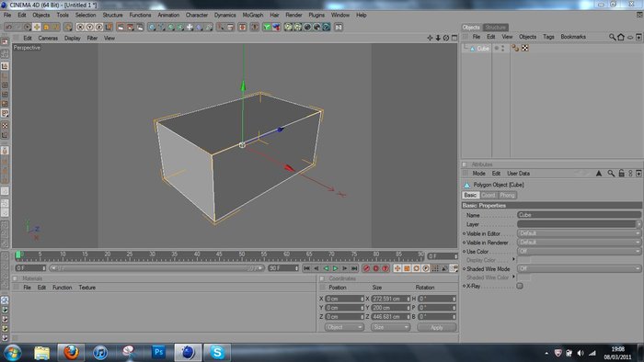The image size is (644, 362).
Task: Open Photoshop from the taskbar
Action: [158, 352]
